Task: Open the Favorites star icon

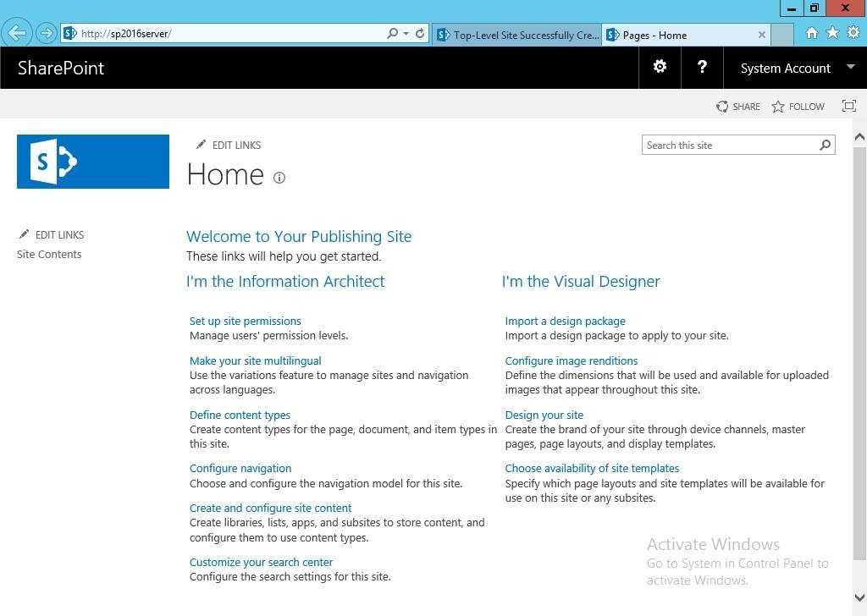Action: point(832,33)
